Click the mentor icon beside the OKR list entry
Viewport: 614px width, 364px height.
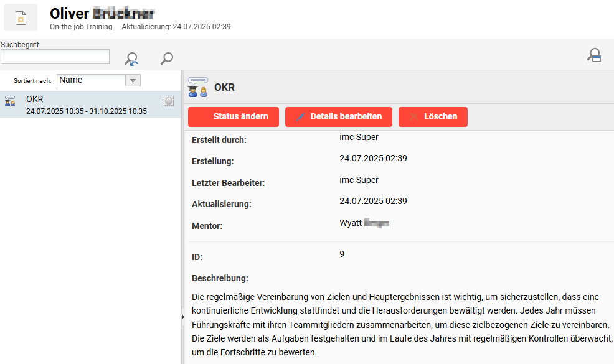(x=9, y=100)
